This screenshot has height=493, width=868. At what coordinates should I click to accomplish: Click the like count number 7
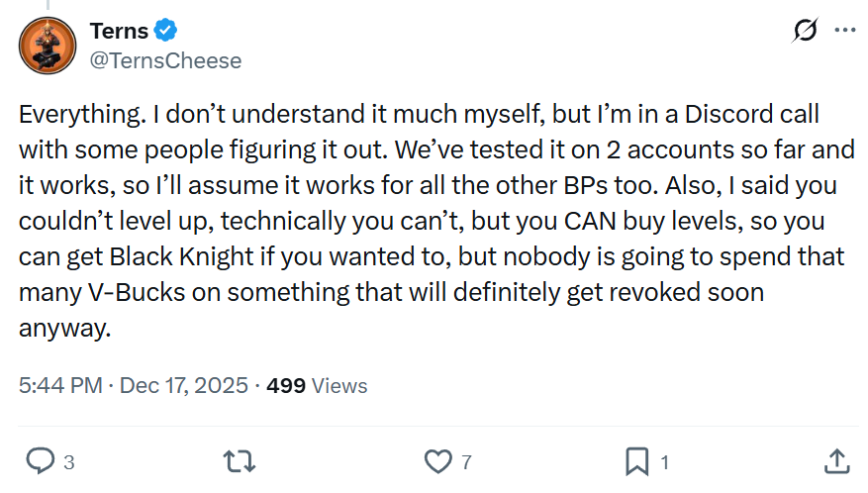click(x=466, y=461)
